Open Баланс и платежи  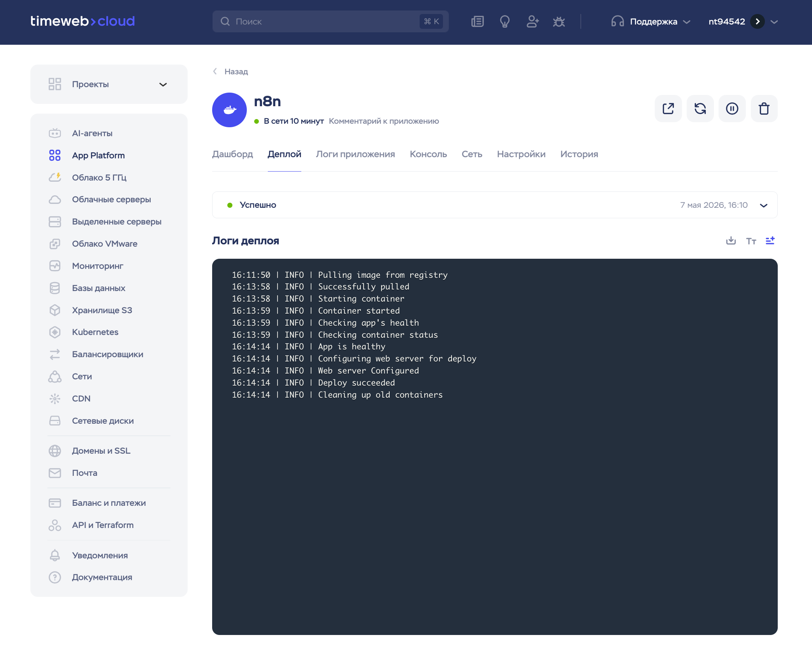(x=109, y=503)
